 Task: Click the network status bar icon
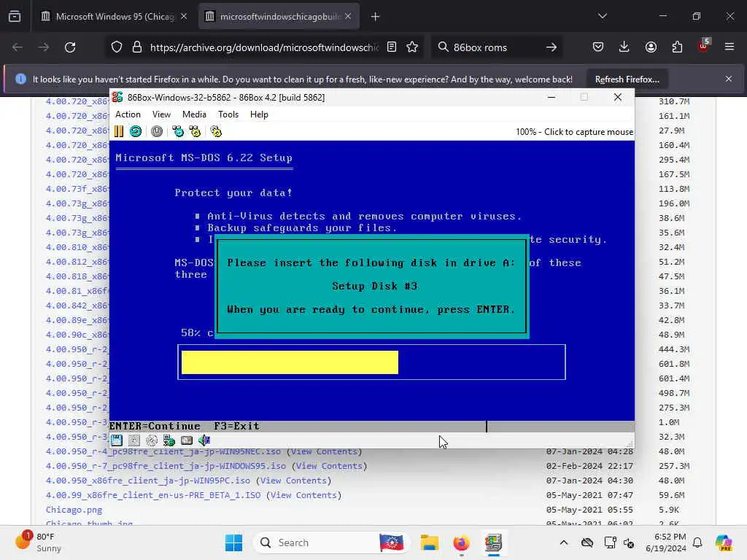click(169, 440)
